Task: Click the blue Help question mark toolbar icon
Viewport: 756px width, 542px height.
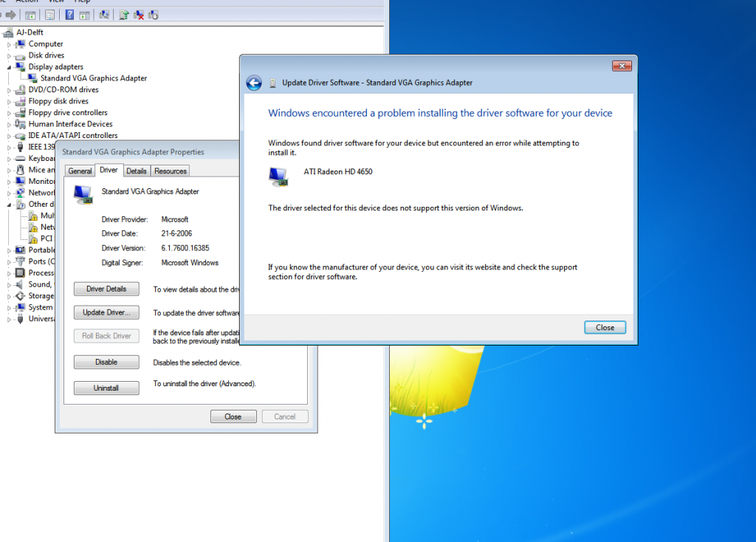Action: 69,15
